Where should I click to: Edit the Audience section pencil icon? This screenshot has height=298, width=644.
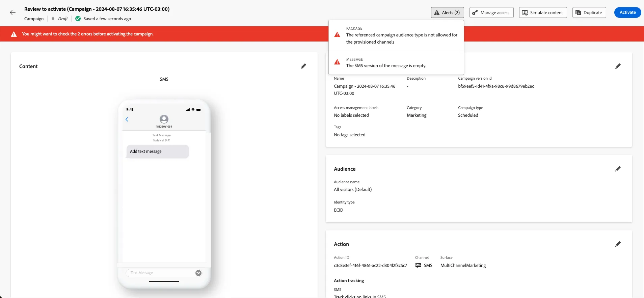pos(618,169)
